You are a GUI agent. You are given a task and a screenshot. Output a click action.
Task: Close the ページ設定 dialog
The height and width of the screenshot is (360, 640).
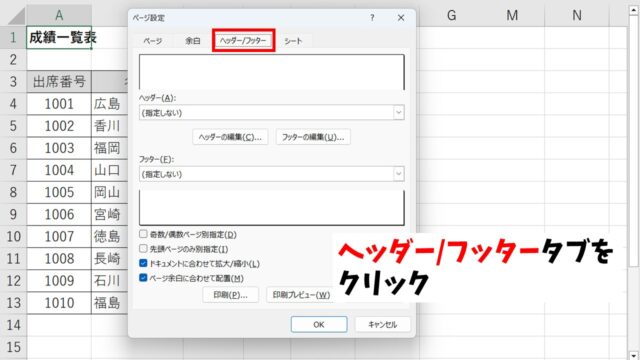coord(401,18)
